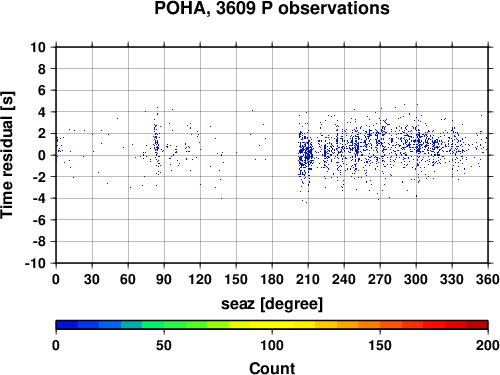Click the dark blue end of colorbar

pyautogui.click(x=67, y=325)
